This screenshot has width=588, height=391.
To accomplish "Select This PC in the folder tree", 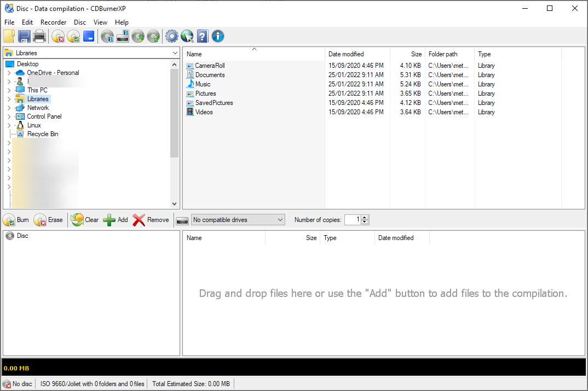I will point(37,90).
